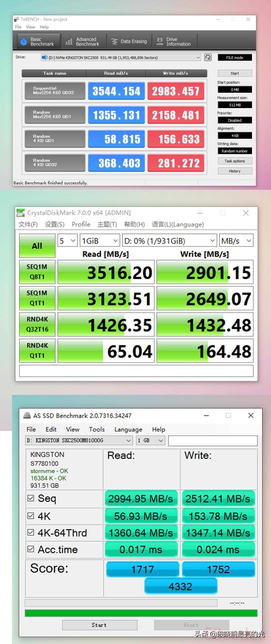The width and height of the screenshot is (271, 644).
Task: Click the green progress bar in AS SSD
Action: coord(141,613)
